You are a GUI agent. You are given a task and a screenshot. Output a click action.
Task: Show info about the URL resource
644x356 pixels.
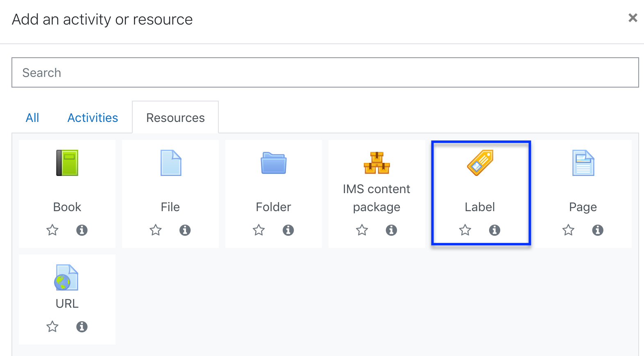click(x=82, y=327)
